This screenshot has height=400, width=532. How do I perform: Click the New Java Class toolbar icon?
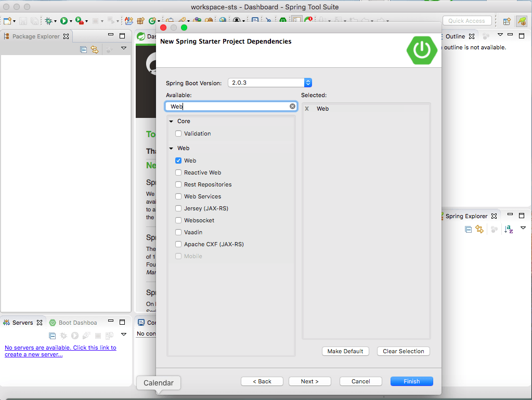(x=152, y=21)
